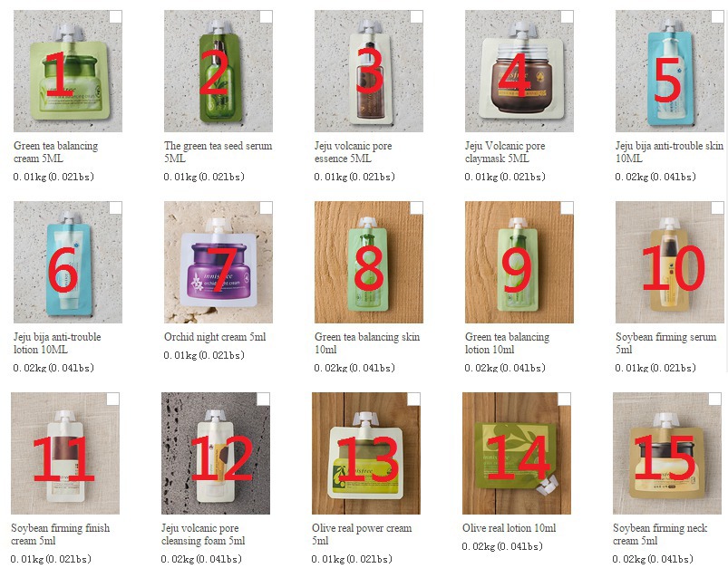
Task: Tick the checkbox on Green tea balancing cream
Action: click(116, 16)
